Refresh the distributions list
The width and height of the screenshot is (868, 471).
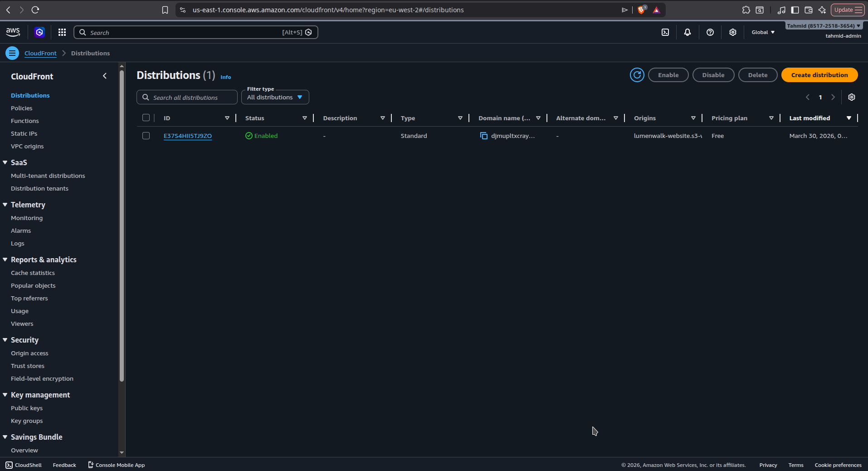click(637, 75)
